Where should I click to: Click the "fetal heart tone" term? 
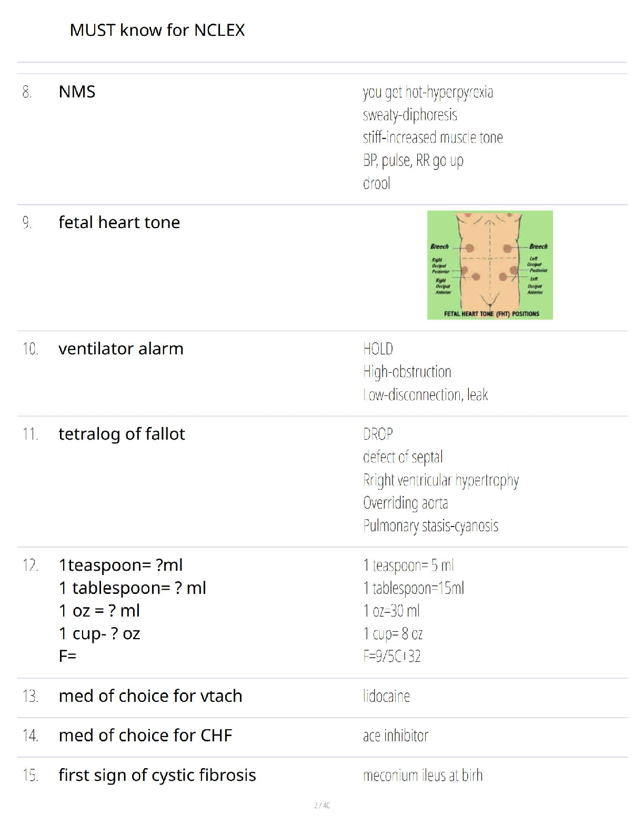[x=119, y=222]
